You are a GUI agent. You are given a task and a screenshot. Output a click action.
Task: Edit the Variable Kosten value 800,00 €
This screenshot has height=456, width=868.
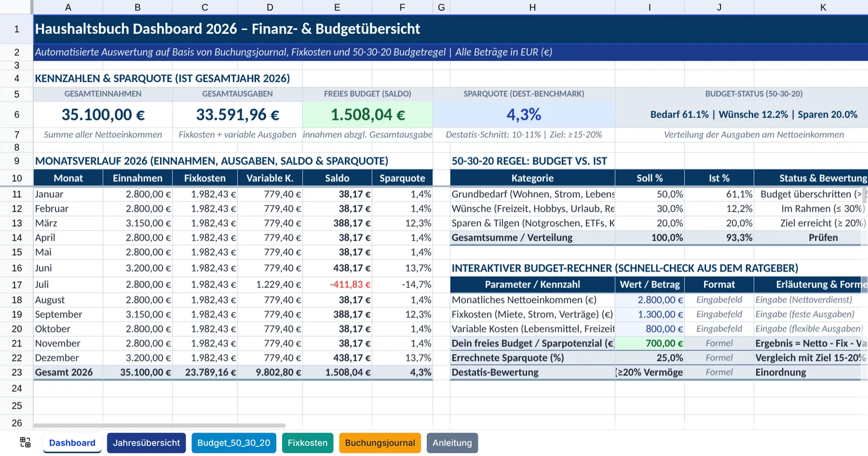click(650, 329)
